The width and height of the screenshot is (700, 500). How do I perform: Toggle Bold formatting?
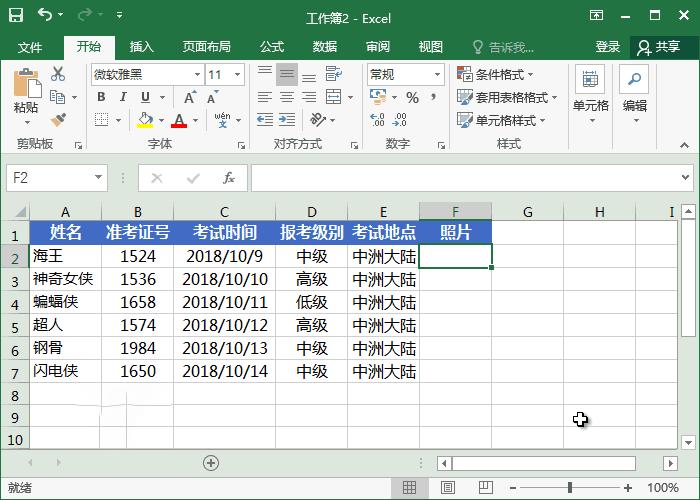click(101, 97)
